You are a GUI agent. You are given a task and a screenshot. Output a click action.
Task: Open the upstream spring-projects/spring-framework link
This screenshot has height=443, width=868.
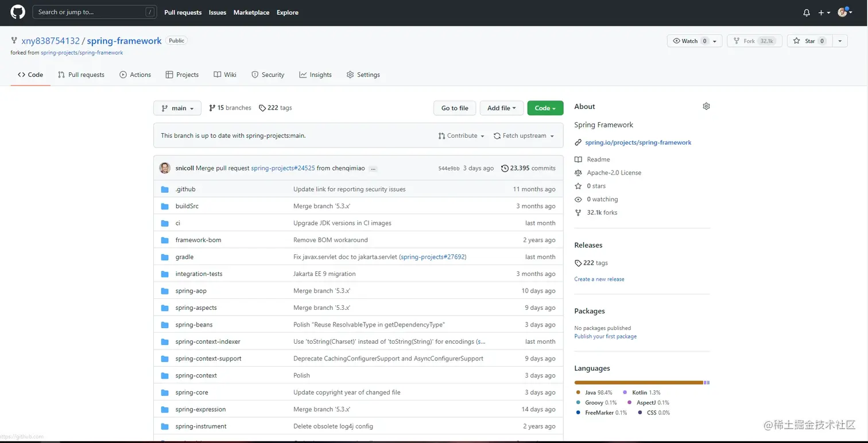click(82, 53)
